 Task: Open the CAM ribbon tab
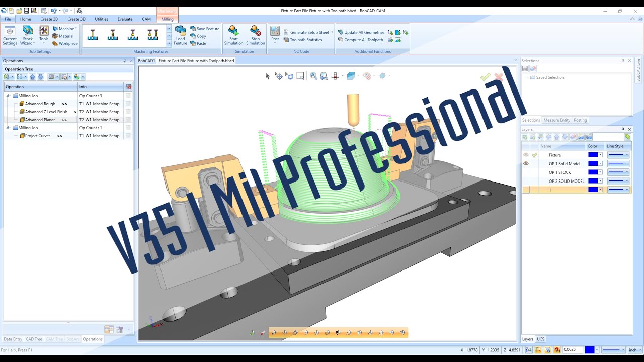tap(146, 19)
